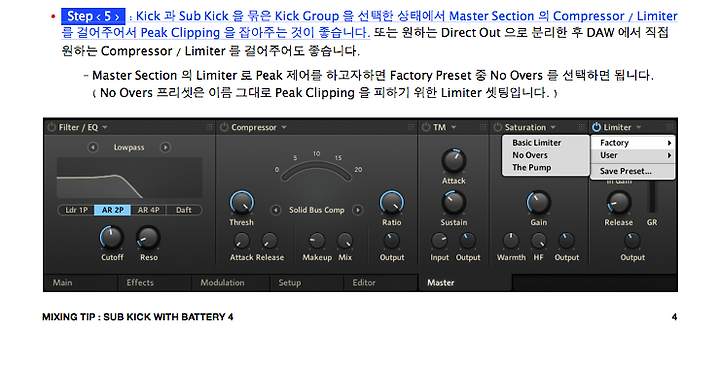Viewport: 720px width, 365px height.
Task: Click the Solid Bus Comp label
Action: [316, 210]
